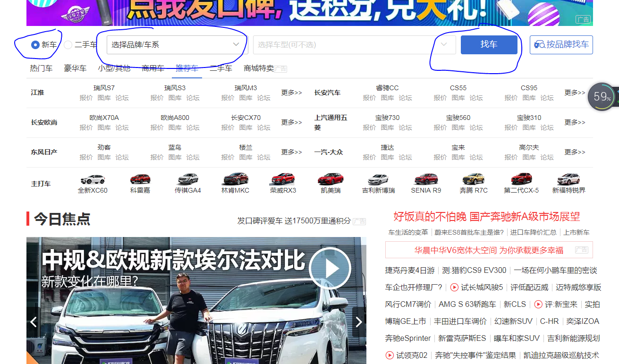Switch to the 商城特卖 tab
The image size is (619, 364).
click(259, 68)
